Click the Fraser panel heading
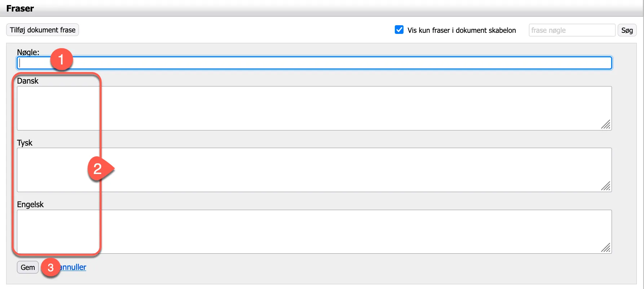The image size is (644, 289). [20, 8]
